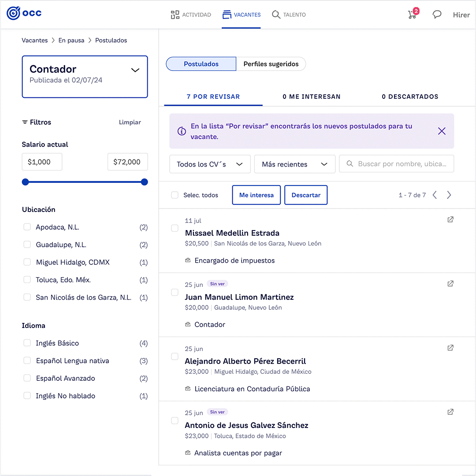
Task: Open the Talento menu item
Action: coord(289,15)
